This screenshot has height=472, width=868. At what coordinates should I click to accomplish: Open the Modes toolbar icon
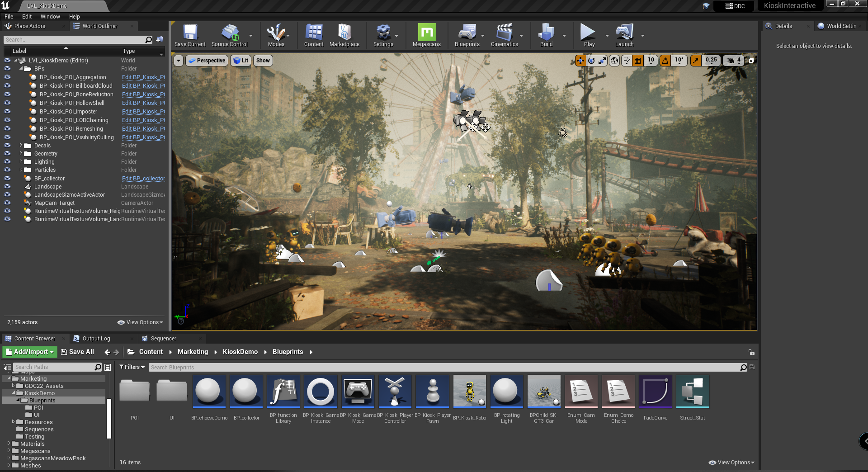coord(276,35)
